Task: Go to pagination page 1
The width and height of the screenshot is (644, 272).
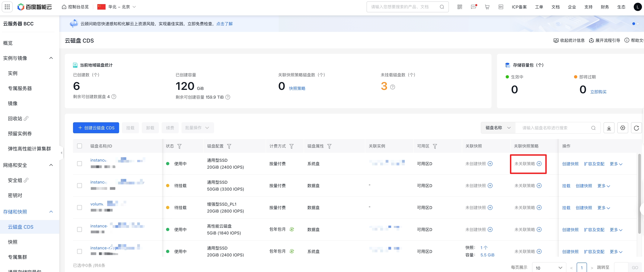Action: point(582,268)
